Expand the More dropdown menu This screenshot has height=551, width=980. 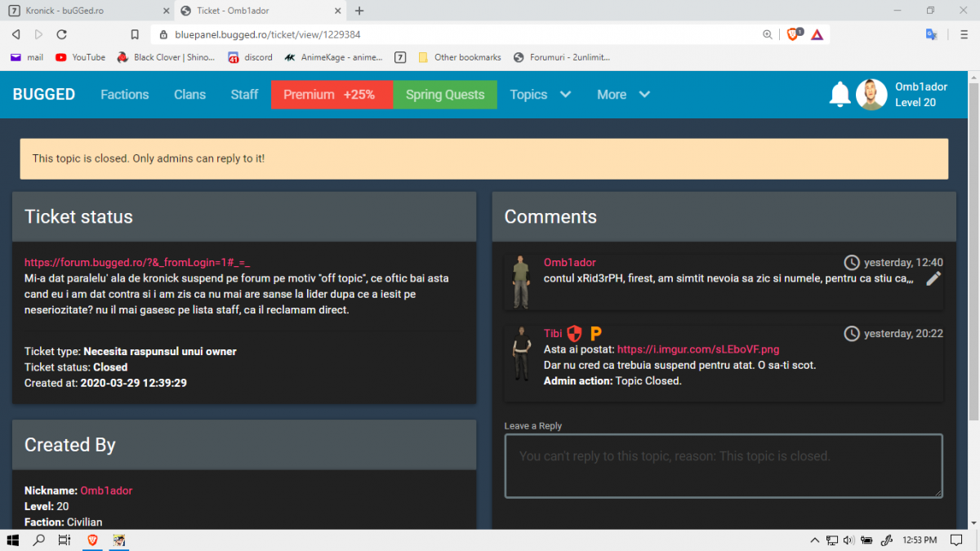coord(623,95)
